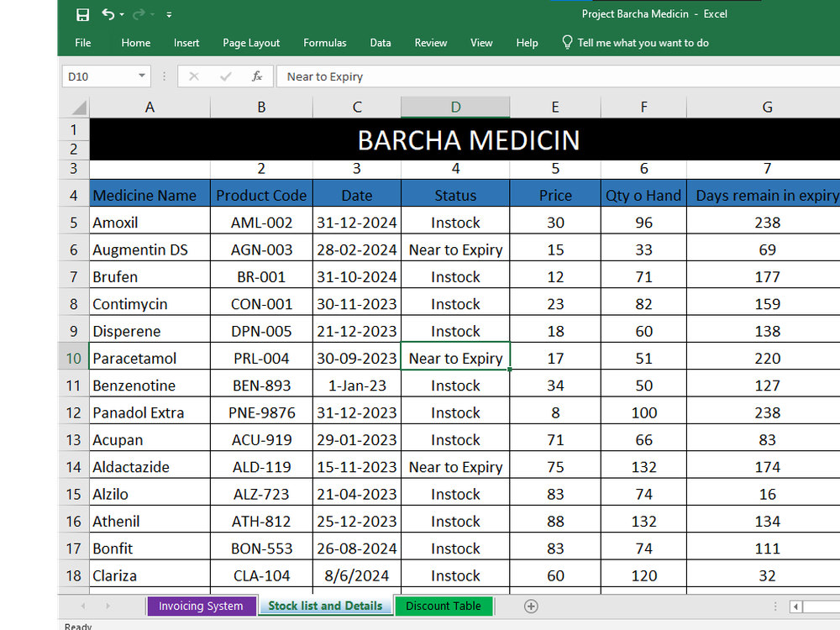Select column F header
The width and height of the screenshot is (840, 630).
[x=644, y=108]
